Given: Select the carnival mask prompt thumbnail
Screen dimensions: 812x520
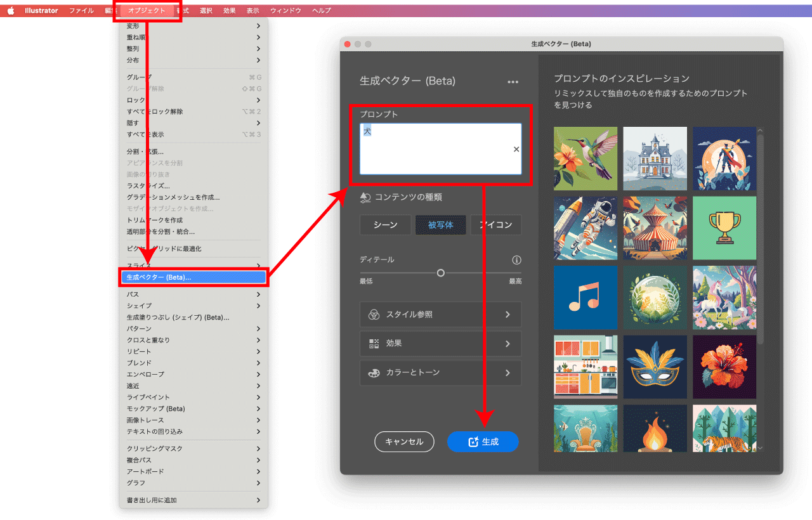Looking at the screenshot, I should click(x=655, y=367).
